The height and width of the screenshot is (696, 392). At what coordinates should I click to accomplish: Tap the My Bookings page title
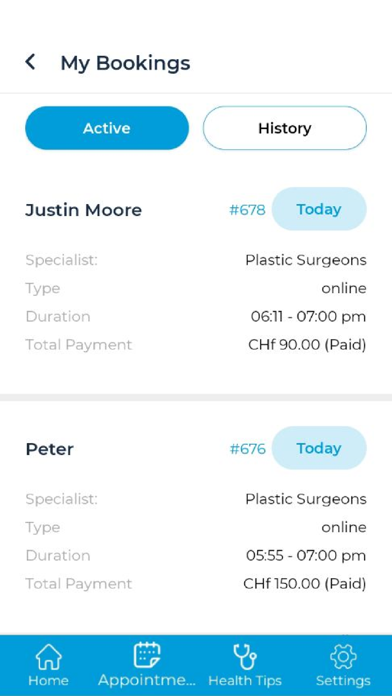coord(125,63)
